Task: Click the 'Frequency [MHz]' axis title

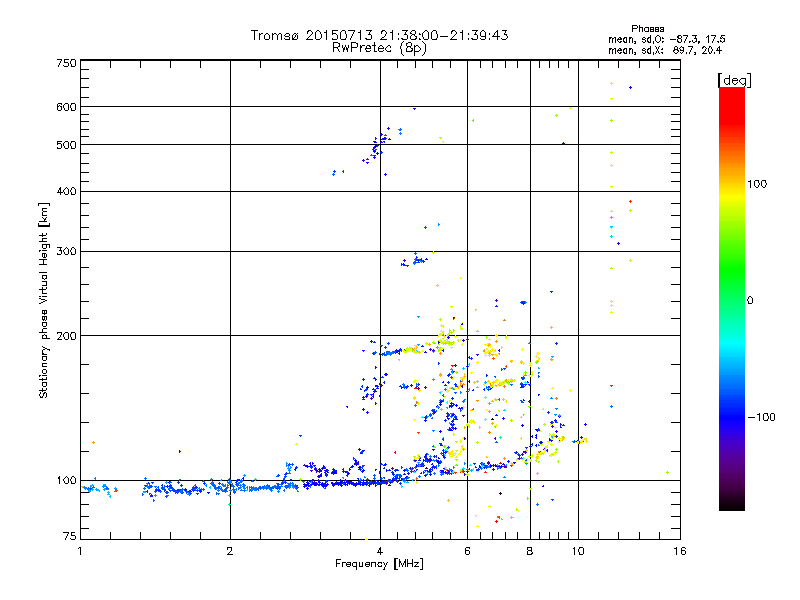Action: (x=379, y=564)
